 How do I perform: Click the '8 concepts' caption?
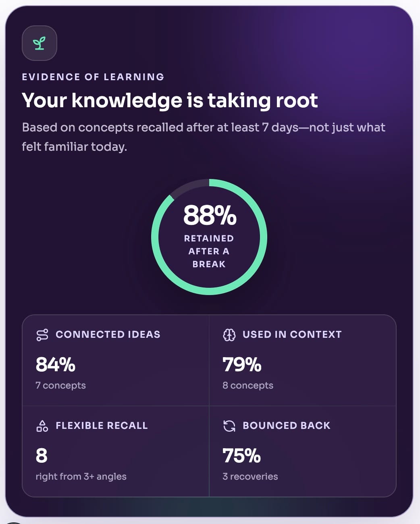(x=248, y=385)
